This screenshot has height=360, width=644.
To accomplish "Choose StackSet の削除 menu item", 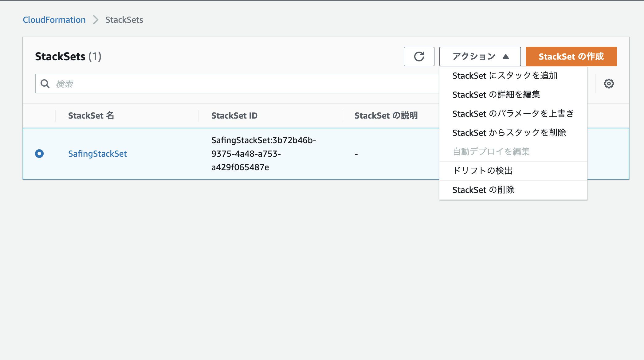I will tap(513, 190).
